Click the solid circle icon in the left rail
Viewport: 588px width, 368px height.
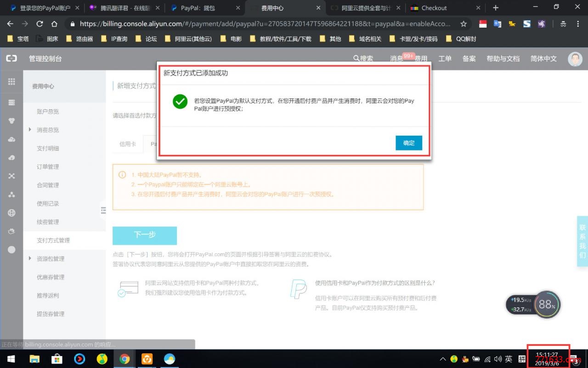(x=11, y=250)
